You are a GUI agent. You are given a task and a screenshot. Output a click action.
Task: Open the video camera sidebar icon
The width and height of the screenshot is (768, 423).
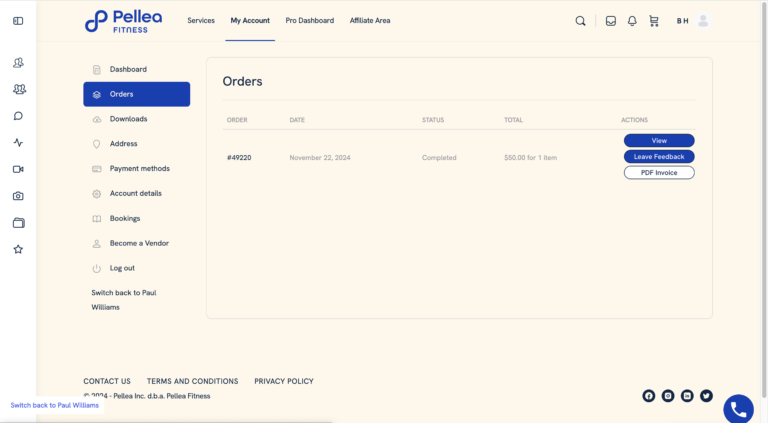click(x=18, y=169)
